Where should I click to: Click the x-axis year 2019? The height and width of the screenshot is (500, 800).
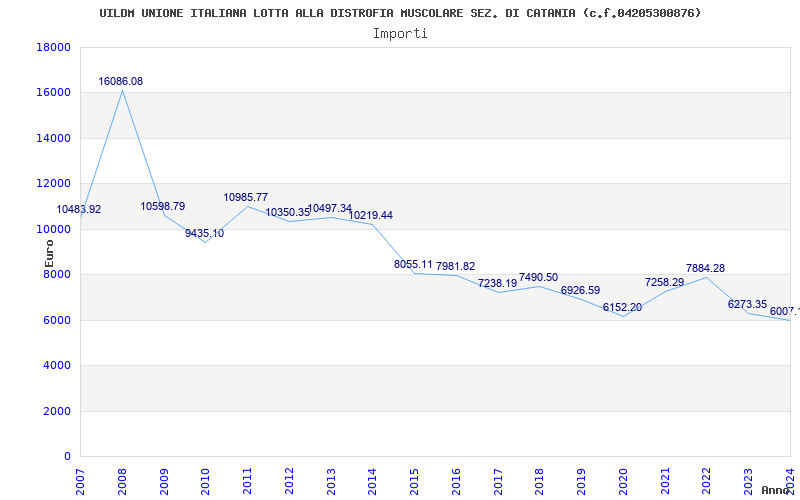[x=582, y=481]
